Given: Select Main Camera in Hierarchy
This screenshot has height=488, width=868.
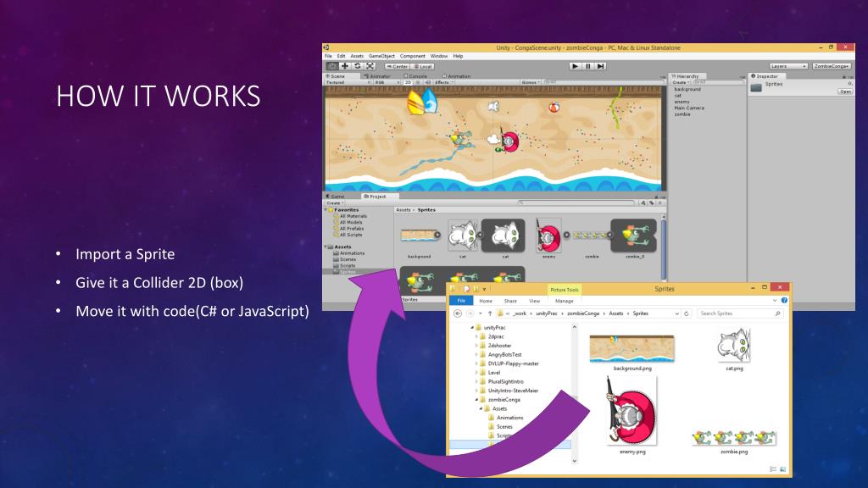Looking at the screenshot, I should tap(689, 108).
